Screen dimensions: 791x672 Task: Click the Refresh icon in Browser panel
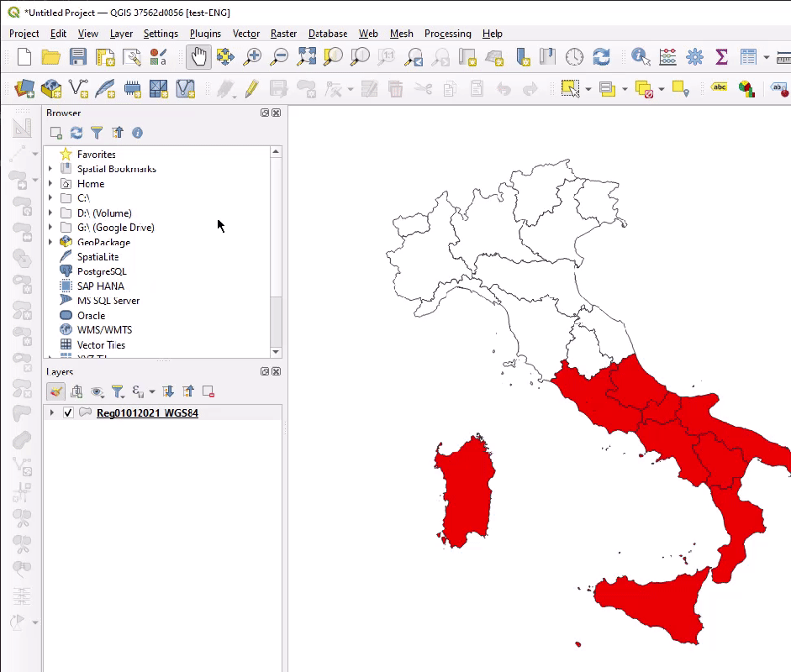[x=76, y=133]
